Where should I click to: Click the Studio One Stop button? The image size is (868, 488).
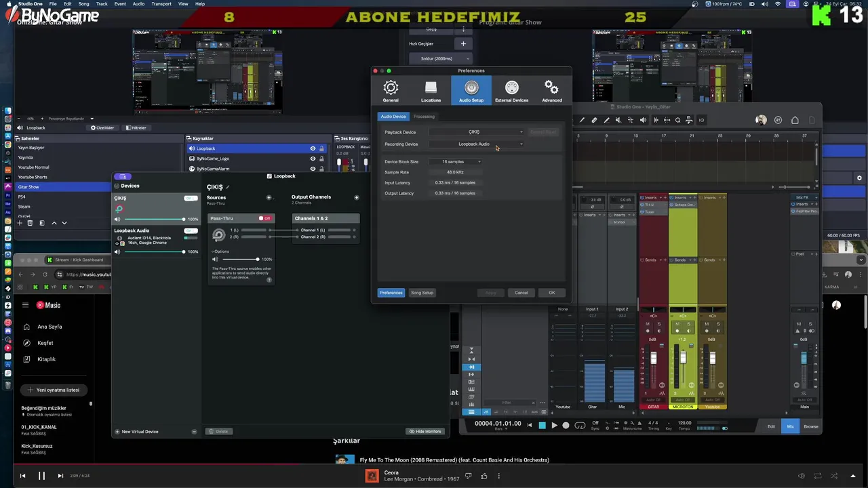542,426
